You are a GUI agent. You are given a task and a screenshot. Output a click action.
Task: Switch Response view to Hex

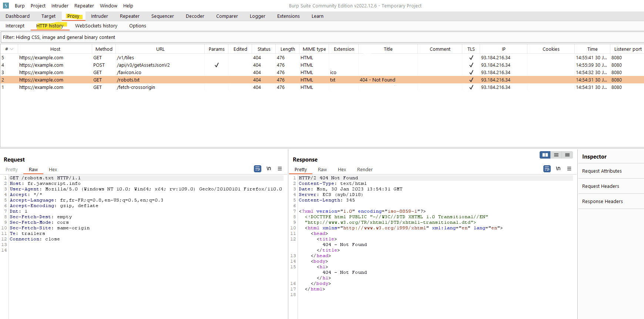342,170
